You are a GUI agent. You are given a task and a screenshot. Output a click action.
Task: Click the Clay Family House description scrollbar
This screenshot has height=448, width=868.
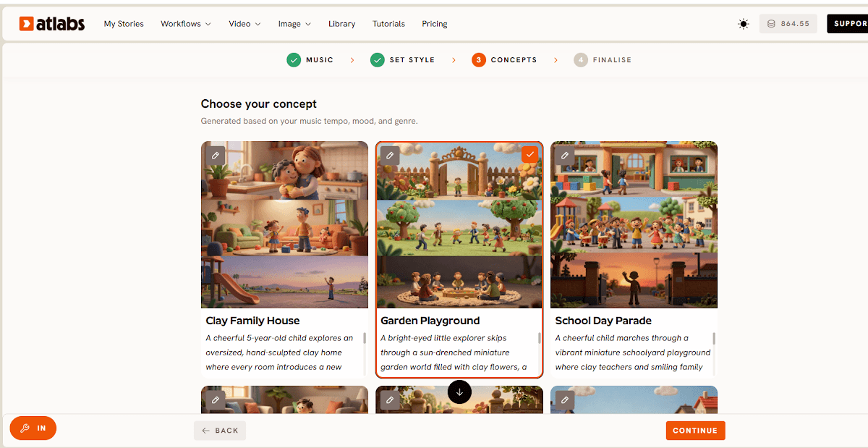365,338
